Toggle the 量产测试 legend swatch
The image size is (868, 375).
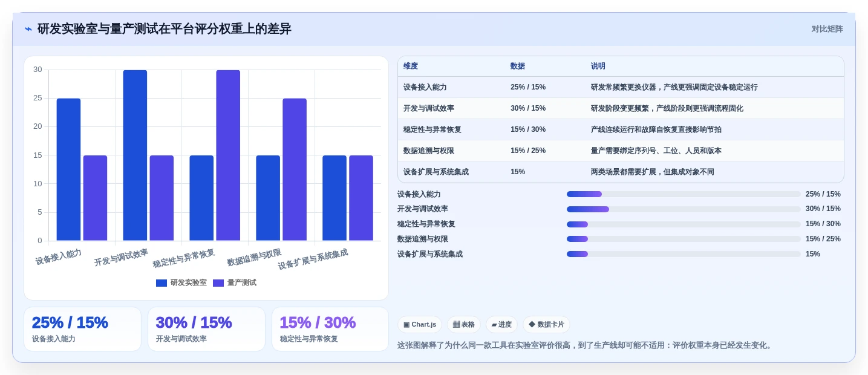pyautogui.click(x=218, y=283)
